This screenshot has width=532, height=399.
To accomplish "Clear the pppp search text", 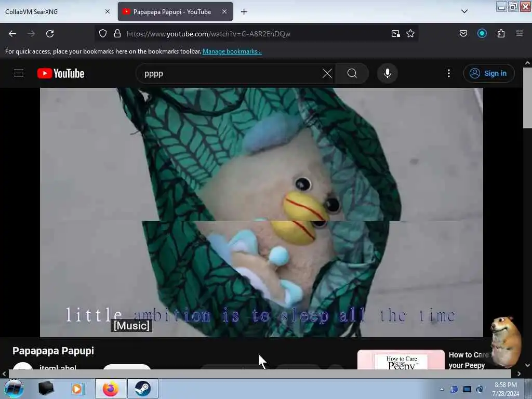I will coord(327,73).
